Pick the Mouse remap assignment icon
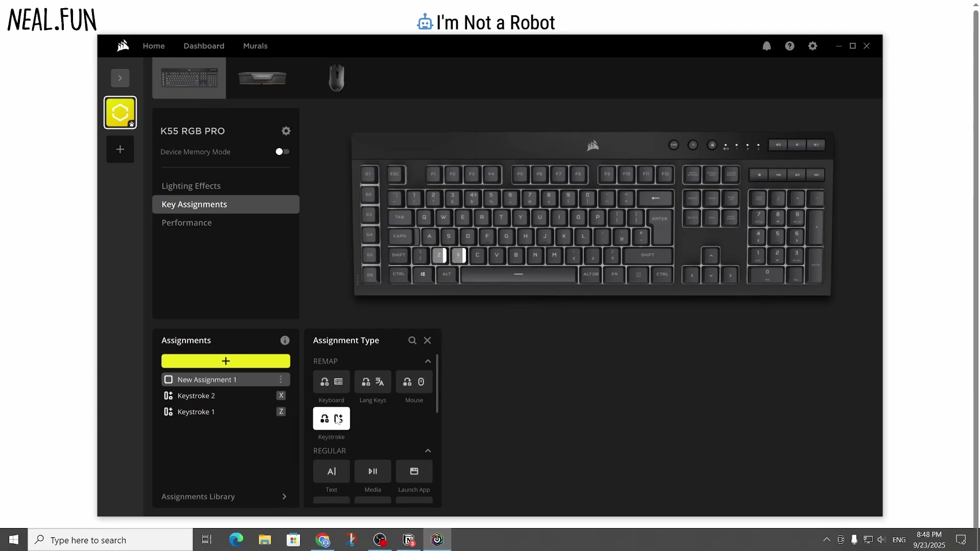Image resolution: width=980 pixels, height=551 pixels. point(414,382)
